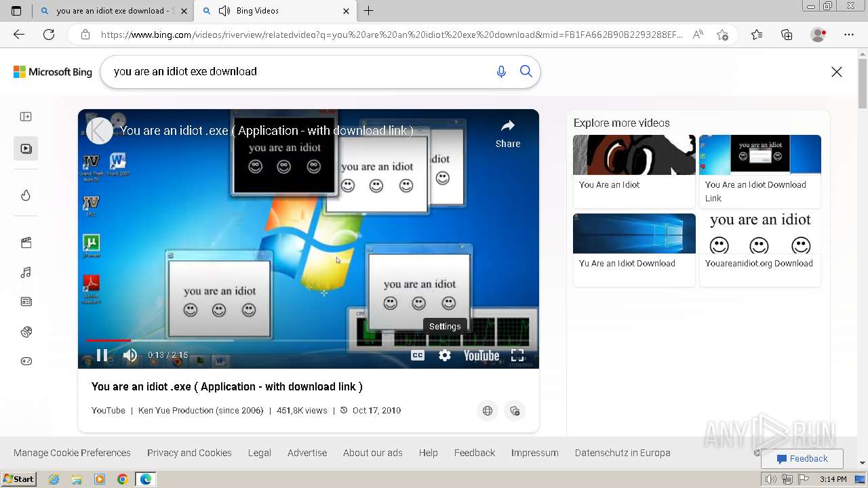Image resolution: width=868 pixels, height=488 pixels.
Task: Open video Settings gear
Action: [x=445, y=355]
